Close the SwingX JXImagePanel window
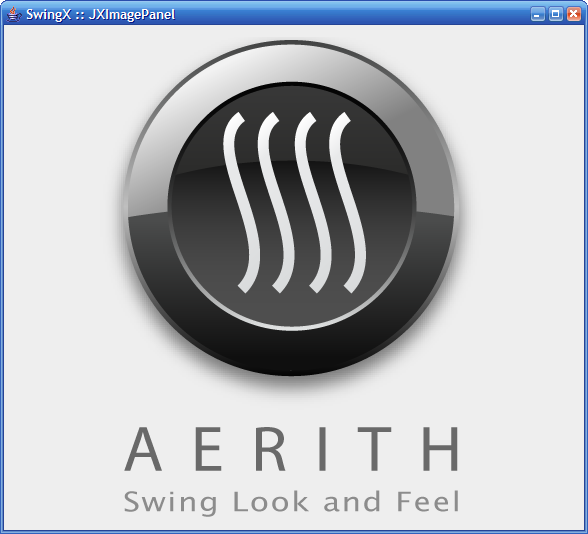Image resolution: width=588 pixels, height=534 pixels. 574,14
